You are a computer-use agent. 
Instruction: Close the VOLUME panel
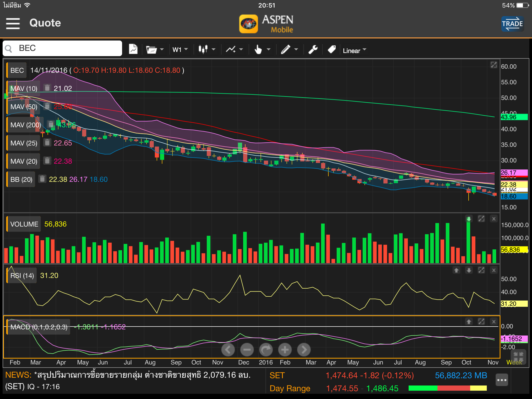[x=494, y=219]
